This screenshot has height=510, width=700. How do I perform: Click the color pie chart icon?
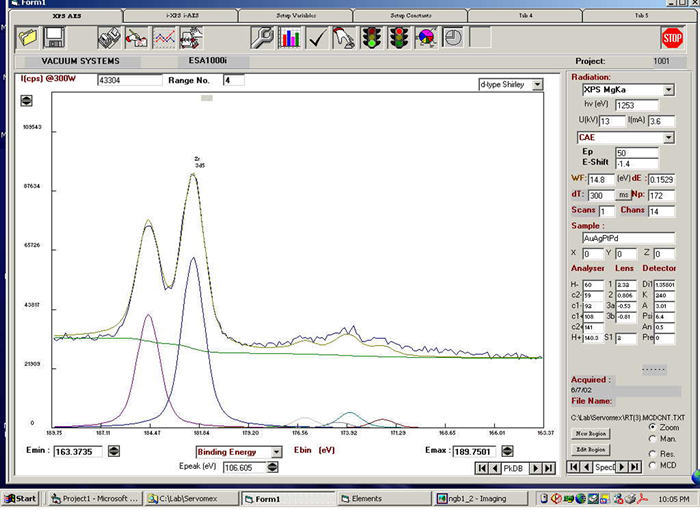pyautogui.click(x=425, y=38)
